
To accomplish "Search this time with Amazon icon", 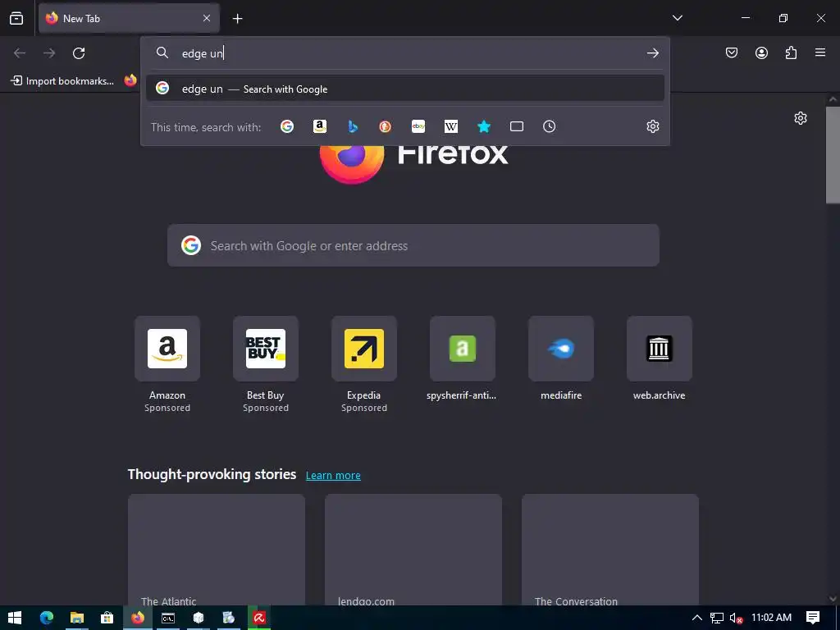I will click(x=320, y=126).
